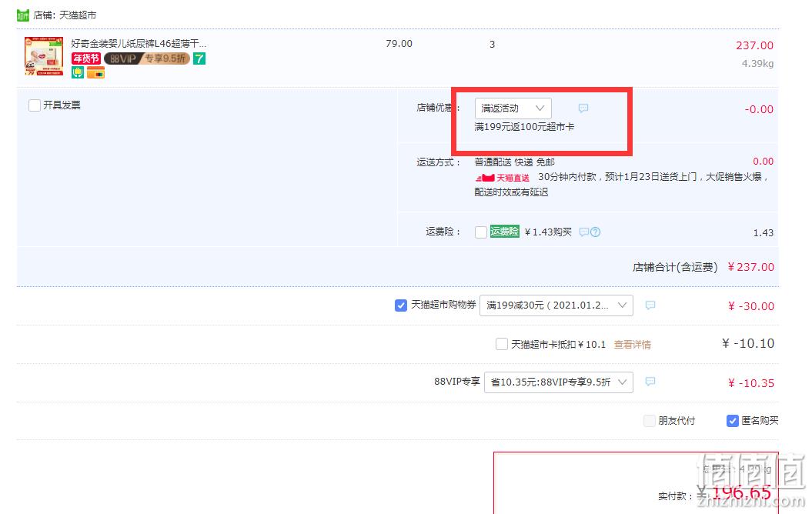Click the green 7-day return badge
Screen dimensions: 812x514
pos(199,58)
